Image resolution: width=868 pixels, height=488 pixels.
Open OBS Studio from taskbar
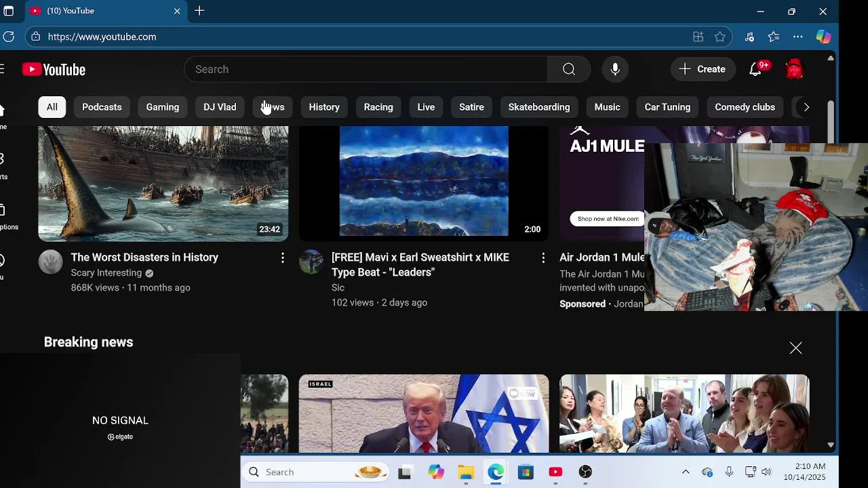pyautogui.click(x=585, y=472)
